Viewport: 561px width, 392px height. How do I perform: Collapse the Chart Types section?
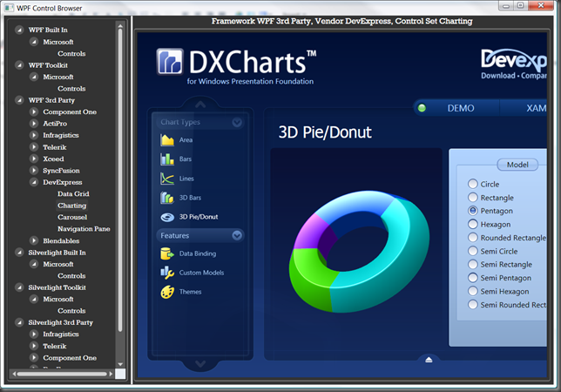point(237,122)
